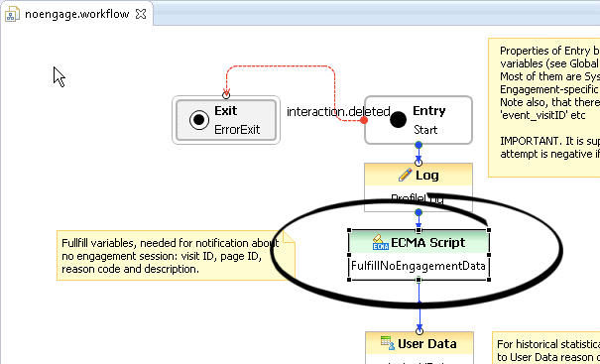Click the Entry block's black dot icon
This screenshot has width=600, height=364.
(398, 120)
